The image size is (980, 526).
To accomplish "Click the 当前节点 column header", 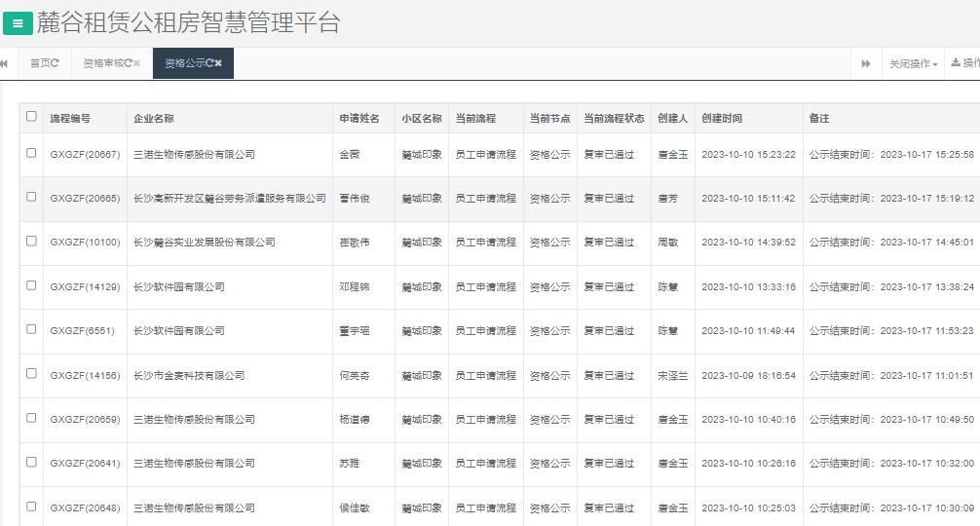I will click(x=550, y=118).
